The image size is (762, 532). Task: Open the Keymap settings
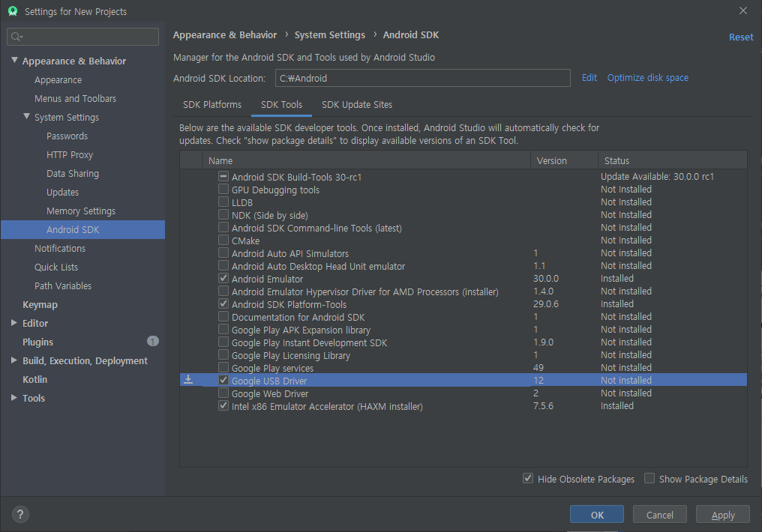[x=40, y=304]
